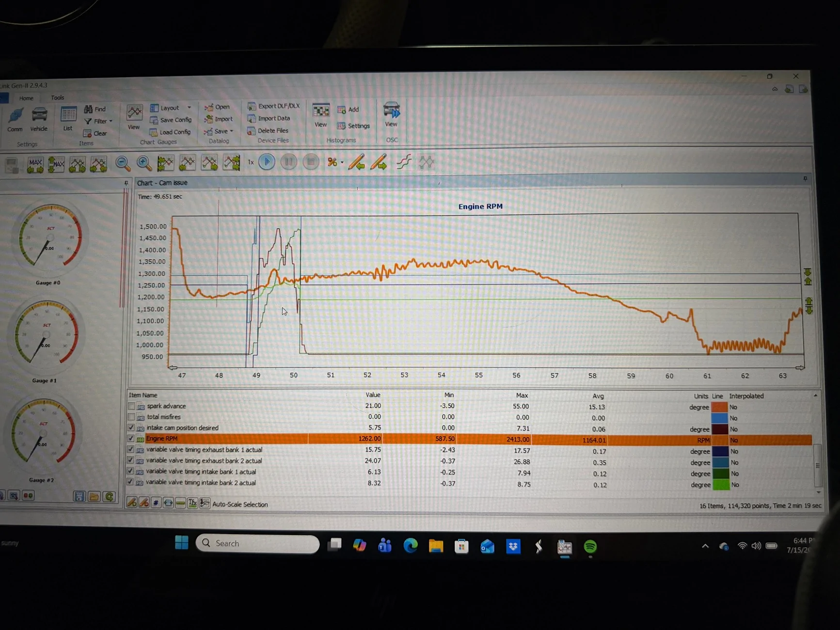Image resolution: width=840 pixels, height=630 pixels.
Task: Open the Filter dropdown arrow
Action: [x=111, y=121]
